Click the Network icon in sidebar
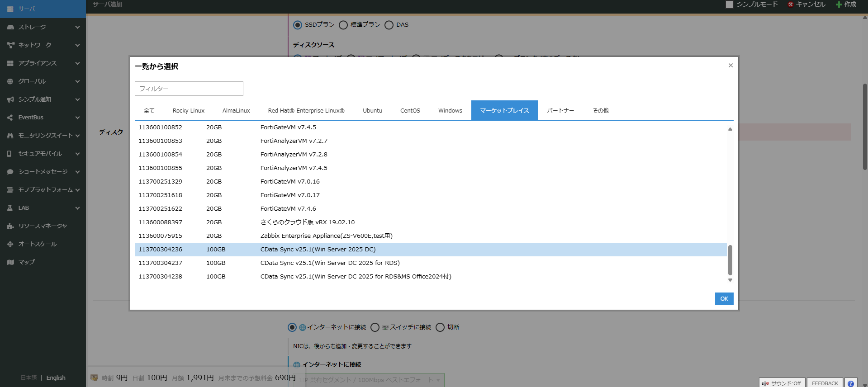Image resolution: width=868 pixels, height=387 pixels. click(10, 45)
